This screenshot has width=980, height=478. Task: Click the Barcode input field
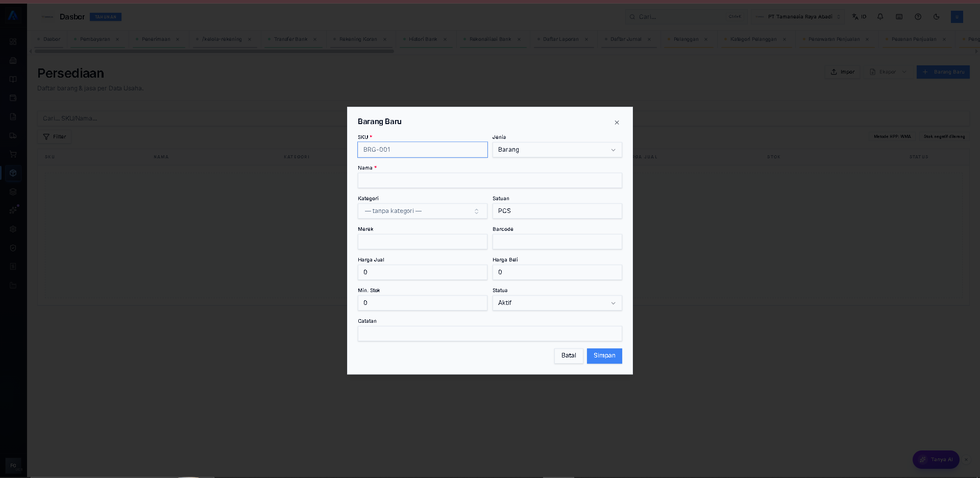(x=557, y=242)
